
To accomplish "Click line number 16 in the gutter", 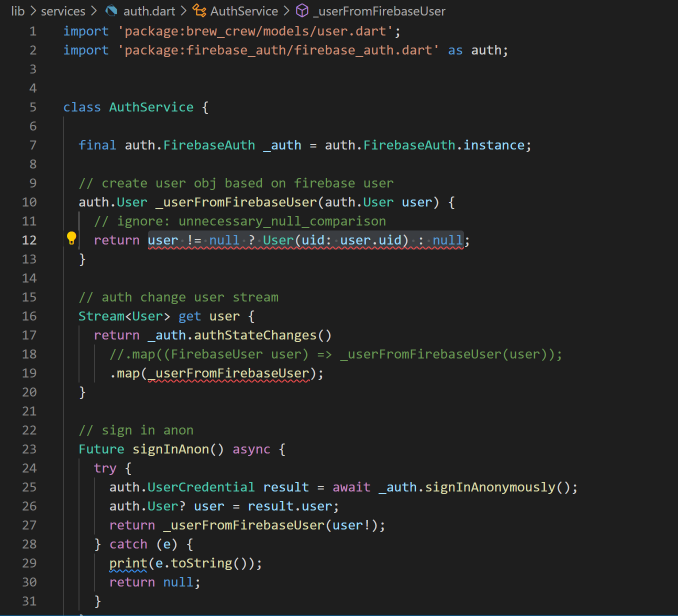I will (x=29, y=316).
